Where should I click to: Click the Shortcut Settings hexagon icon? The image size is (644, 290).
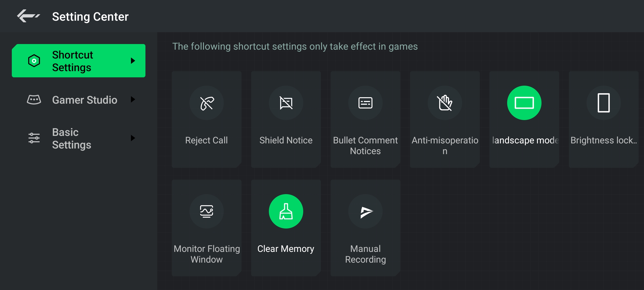34,61
